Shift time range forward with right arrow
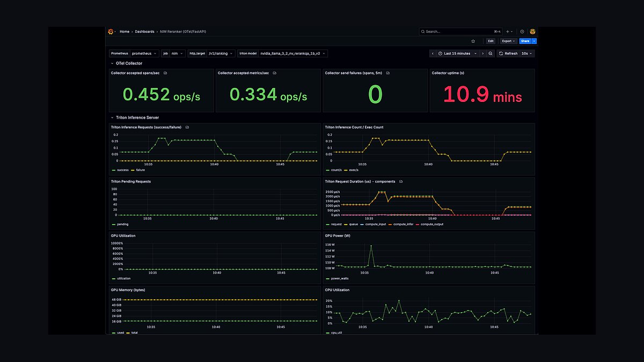Viewport: 644px width, 362px height. pyautogui.click(x=483, y=54)
